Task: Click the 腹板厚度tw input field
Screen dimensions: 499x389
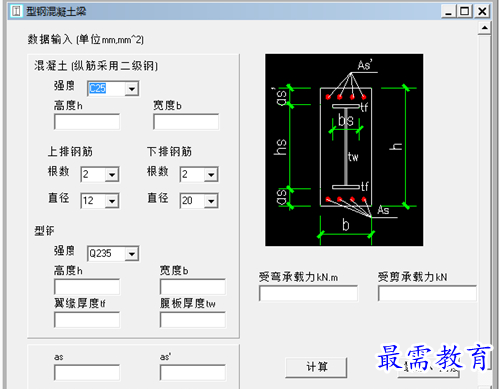Action: pyautogui.click(x=193, y=320)
